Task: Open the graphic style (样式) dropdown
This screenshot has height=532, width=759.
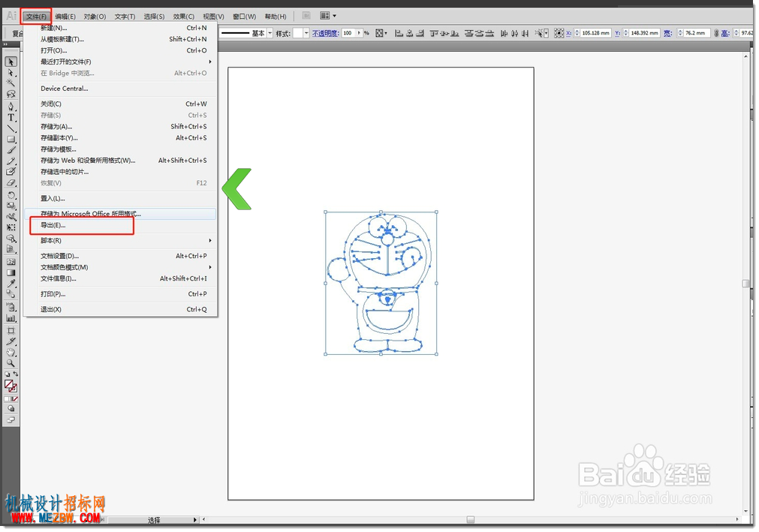Action: (x=306, y=33)
